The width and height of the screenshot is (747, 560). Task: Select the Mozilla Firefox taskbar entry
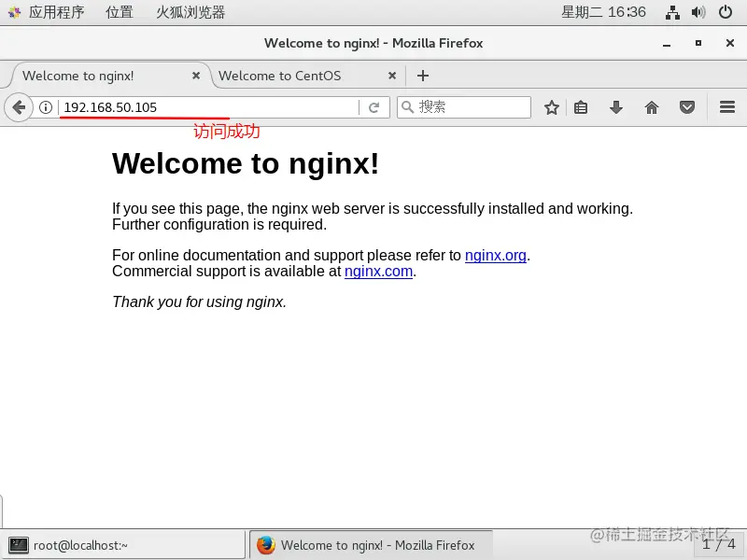click(371, 545)
